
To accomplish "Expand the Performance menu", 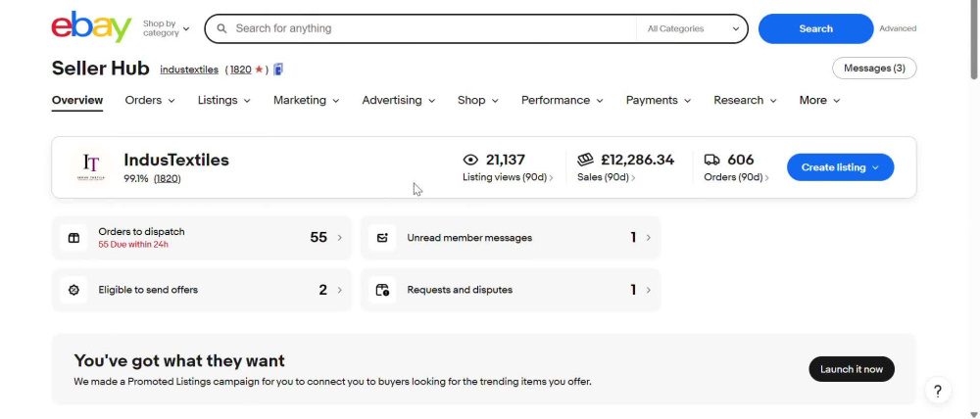I will click(x=563, y=101).
